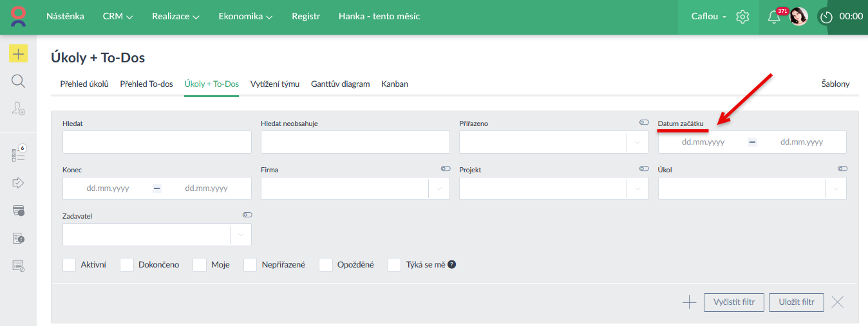
Task: Start the timer clock icon
Action: (x=826, y=17)
